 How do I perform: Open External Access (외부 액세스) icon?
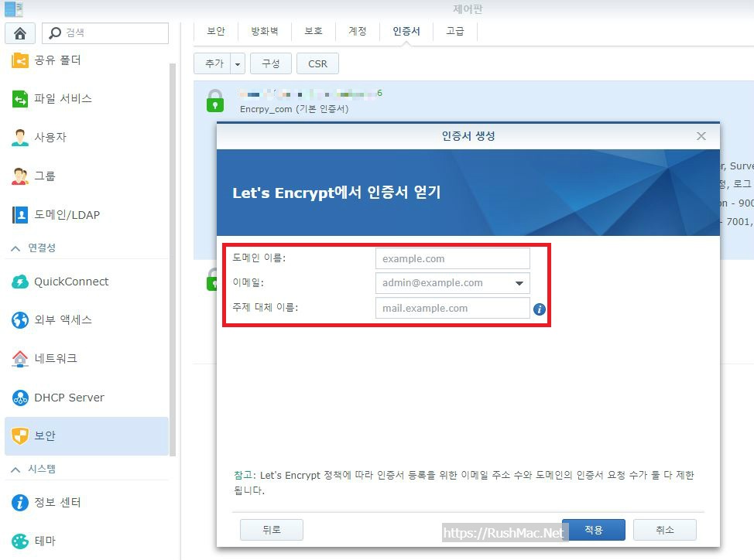coord(19,320)
